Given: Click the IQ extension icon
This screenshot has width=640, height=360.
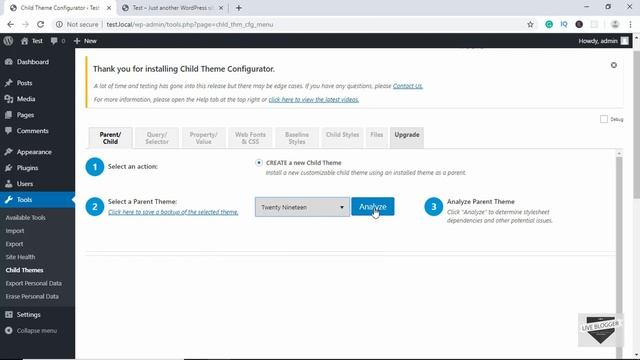Looking at the screenshot, I should (x=564, y=24).
